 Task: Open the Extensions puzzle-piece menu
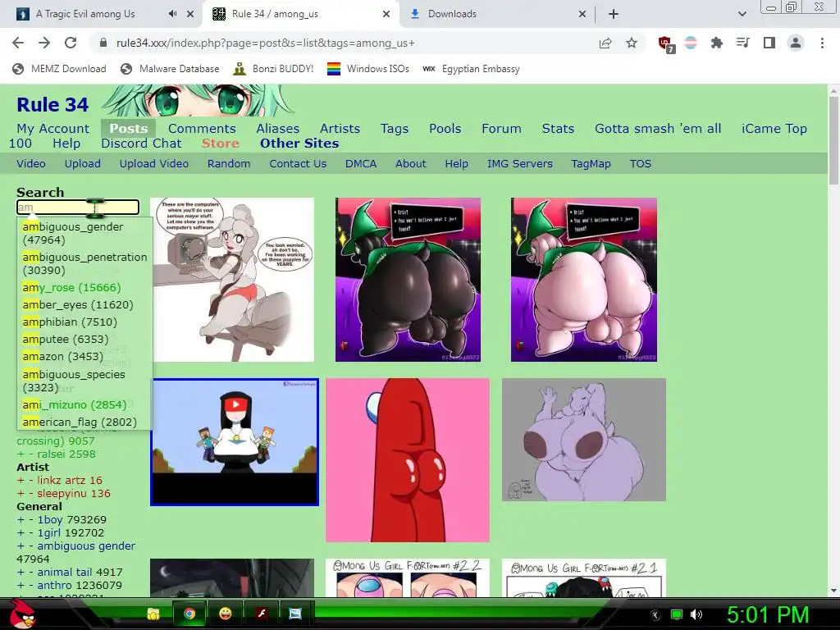click(716, 43)
